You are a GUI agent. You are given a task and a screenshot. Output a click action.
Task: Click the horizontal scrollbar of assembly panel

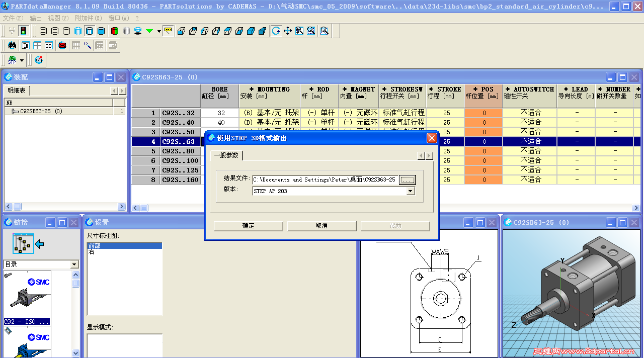point(65,206)
